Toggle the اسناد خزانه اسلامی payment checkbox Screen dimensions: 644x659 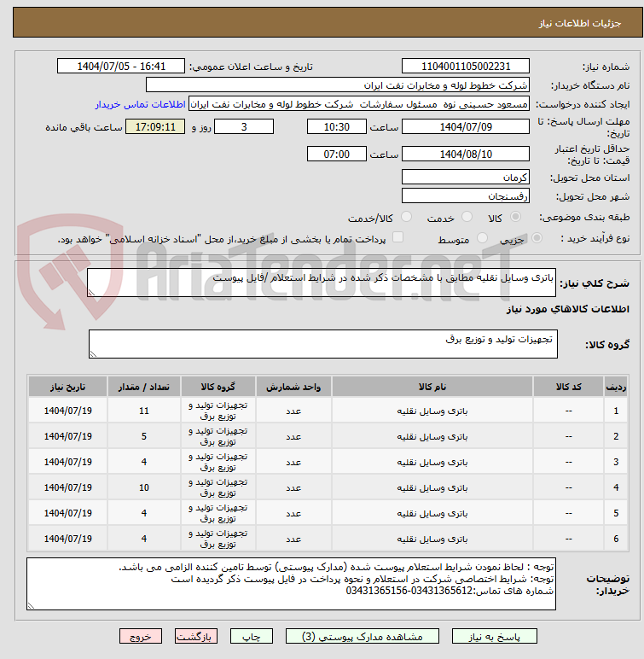(x=397, y=237)
